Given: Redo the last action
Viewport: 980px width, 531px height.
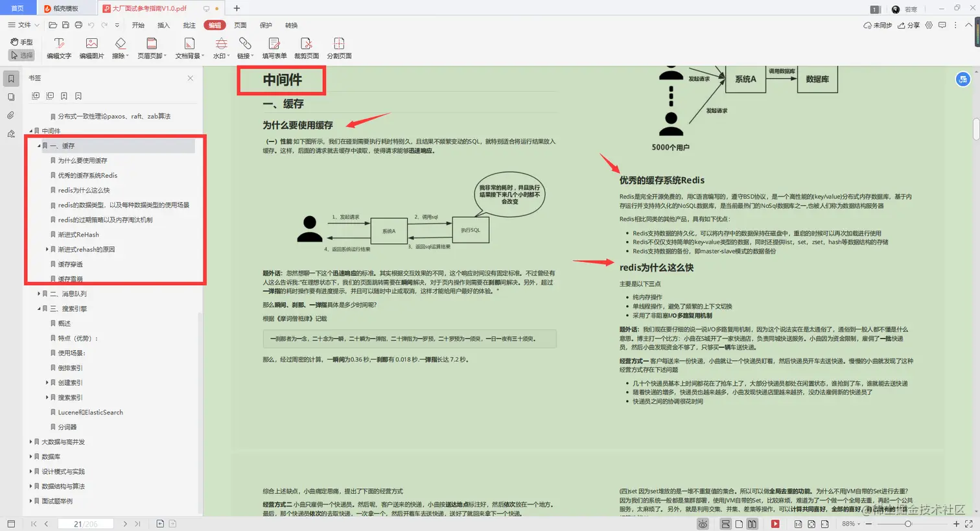Looking at the screenshot, I should 104,25.
